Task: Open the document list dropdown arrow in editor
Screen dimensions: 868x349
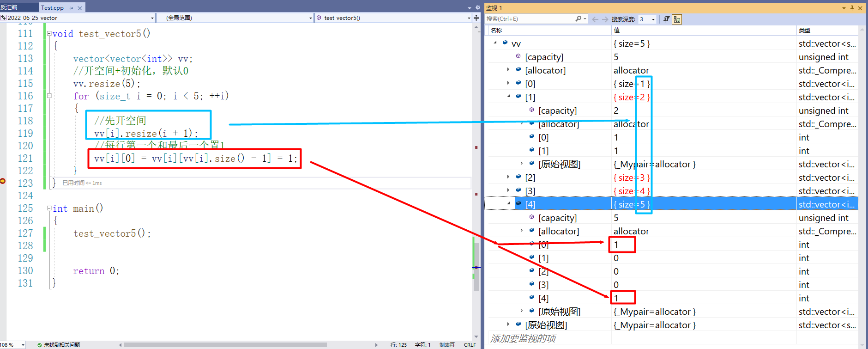Action: click(x=470, y=8)
